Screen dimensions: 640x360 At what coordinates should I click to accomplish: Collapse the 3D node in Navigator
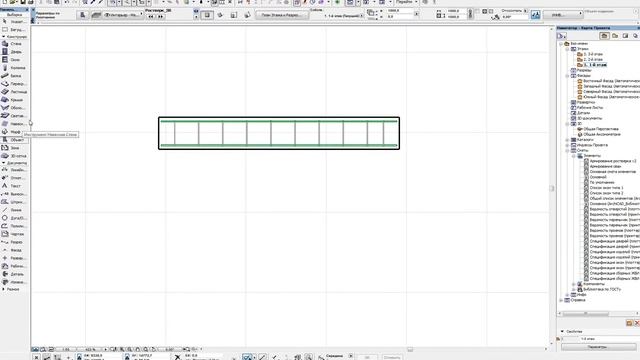(567, 124)
